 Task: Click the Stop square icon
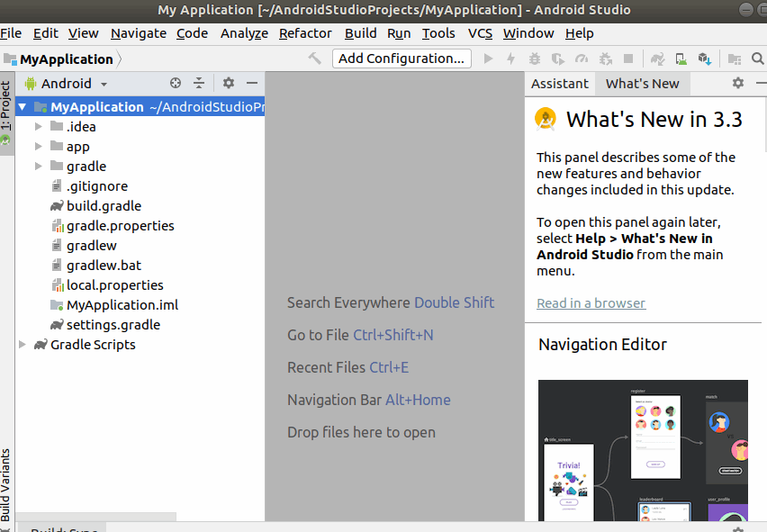pos(628,59)
